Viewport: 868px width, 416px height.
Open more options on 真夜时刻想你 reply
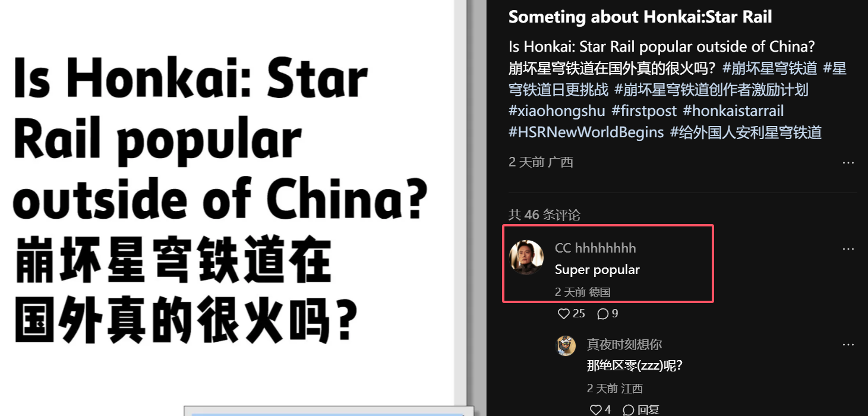tap(848, 344)
